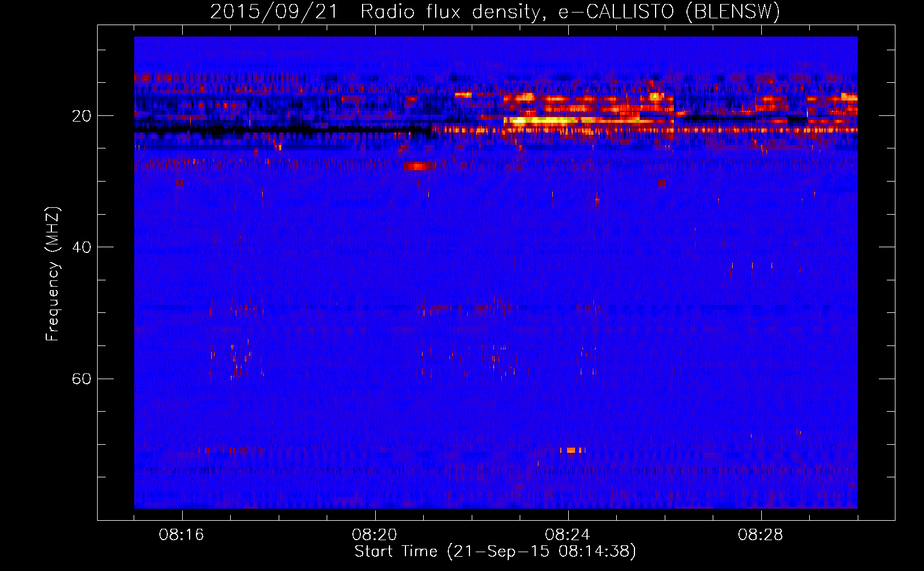Screen dimensions: 924x571
Task: Click the 60 MHz frequency tick label
Action: 81,379
